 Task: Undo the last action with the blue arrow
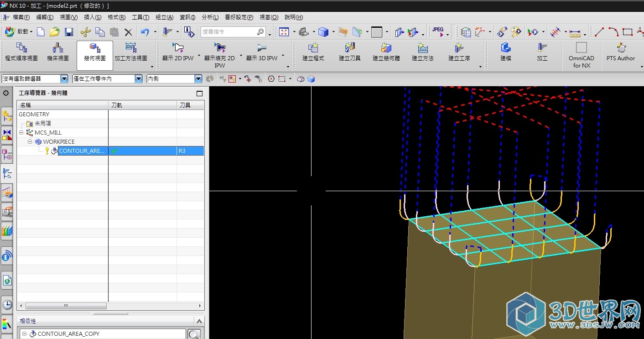pos(145,32)
